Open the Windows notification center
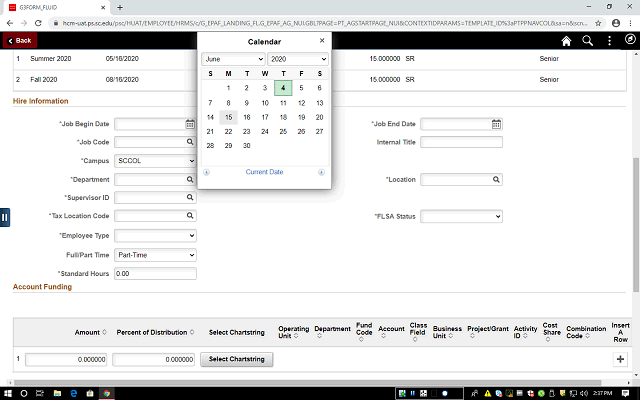 tap(625, 393)
